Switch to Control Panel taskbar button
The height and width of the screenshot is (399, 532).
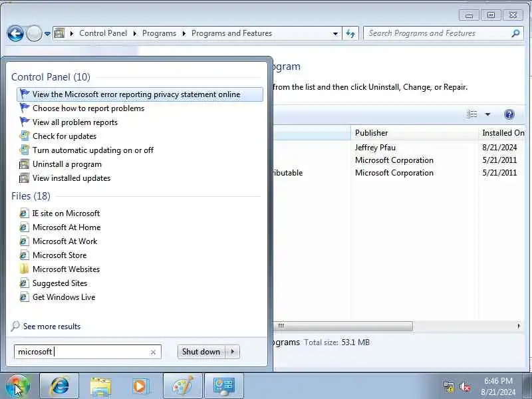(x=224, y=386)
